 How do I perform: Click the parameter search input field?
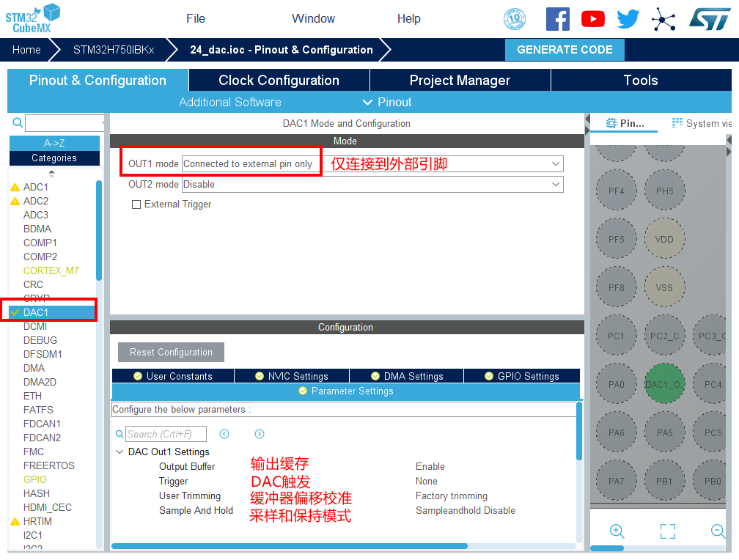[x=166, y=434]
